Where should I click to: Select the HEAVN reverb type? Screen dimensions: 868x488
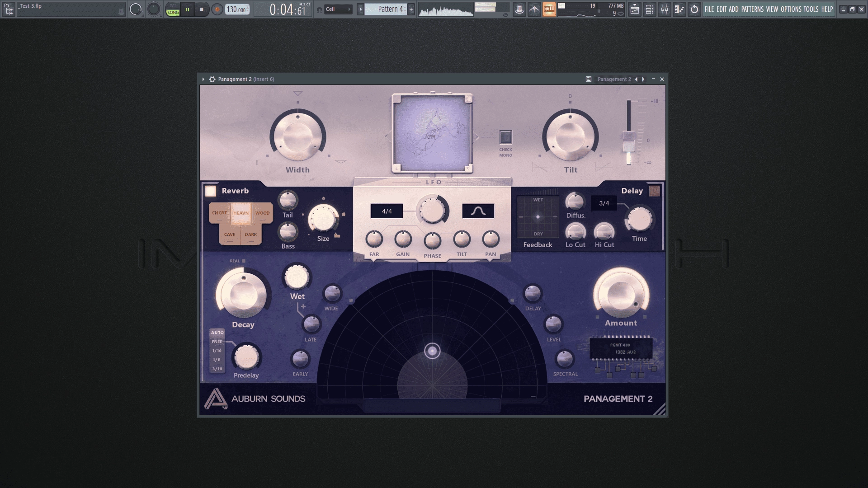(x=241, y=213)
